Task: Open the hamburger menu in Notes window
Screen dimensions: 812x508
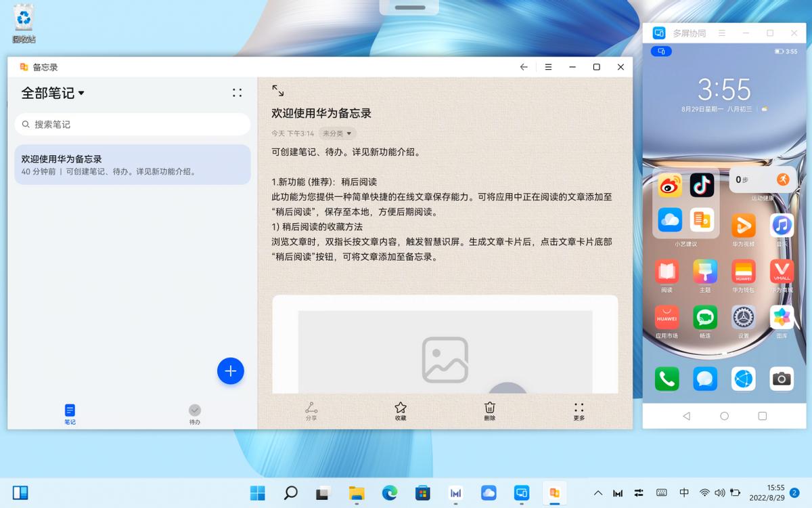Action: pos(548,66)
